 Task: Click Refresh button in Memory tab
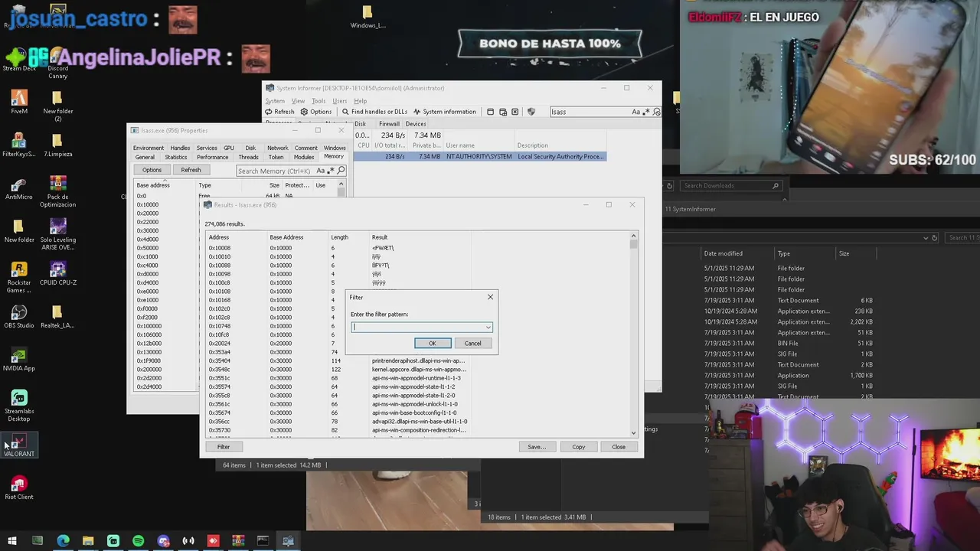[191, 170]
